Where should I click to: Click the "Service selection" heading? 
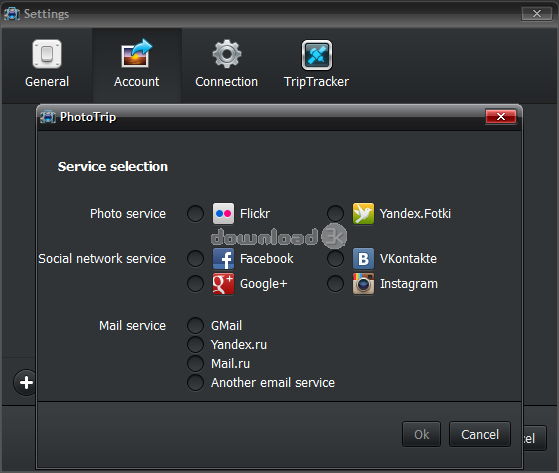click(x=113, y=166)
